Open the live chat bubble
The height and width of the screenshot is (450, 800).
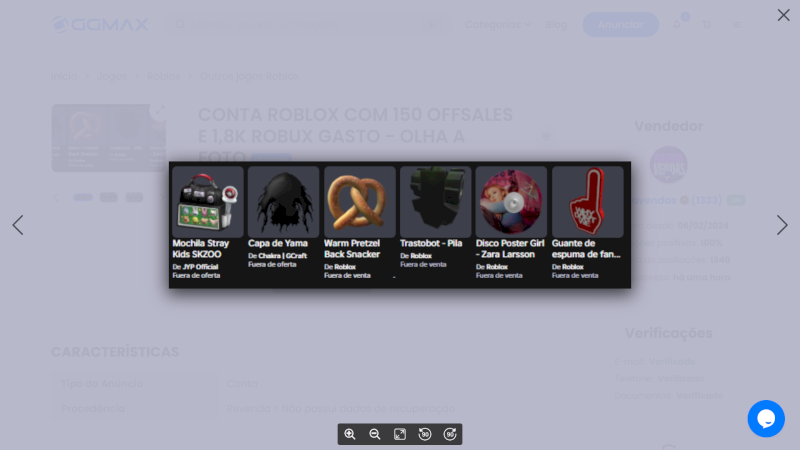766,419
